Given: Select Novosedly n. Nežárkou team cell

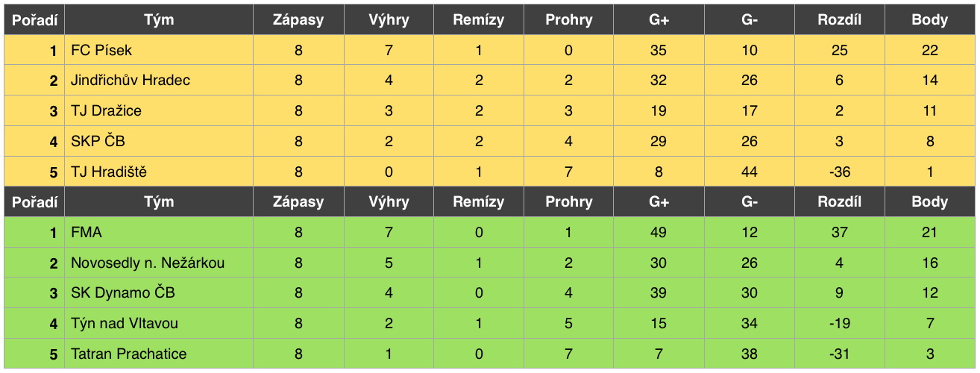Looking at the screenshot, I should [159, 263].
